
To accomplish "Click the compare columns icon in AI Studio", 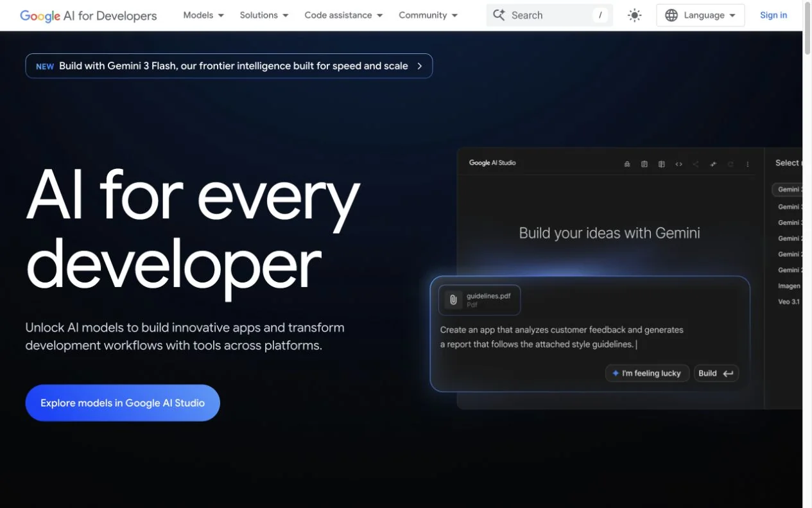I will click(x=662, y=164).
